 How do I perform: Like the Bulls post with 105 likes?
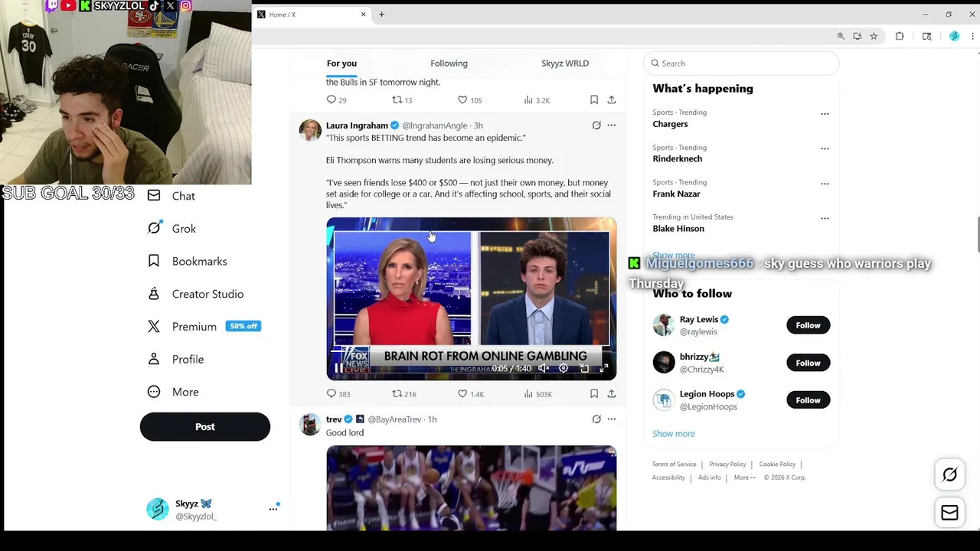[x=469, y=100]
